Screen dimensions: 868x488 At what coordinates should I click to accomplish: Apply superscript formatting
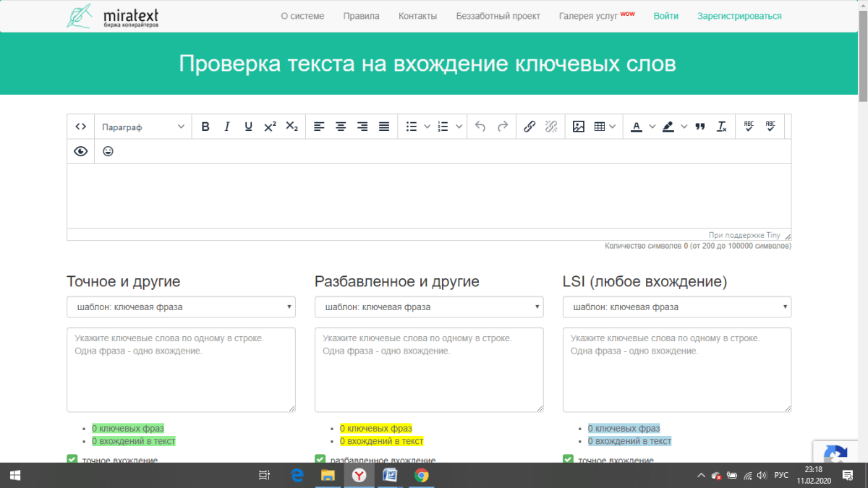tap(270, 127)
